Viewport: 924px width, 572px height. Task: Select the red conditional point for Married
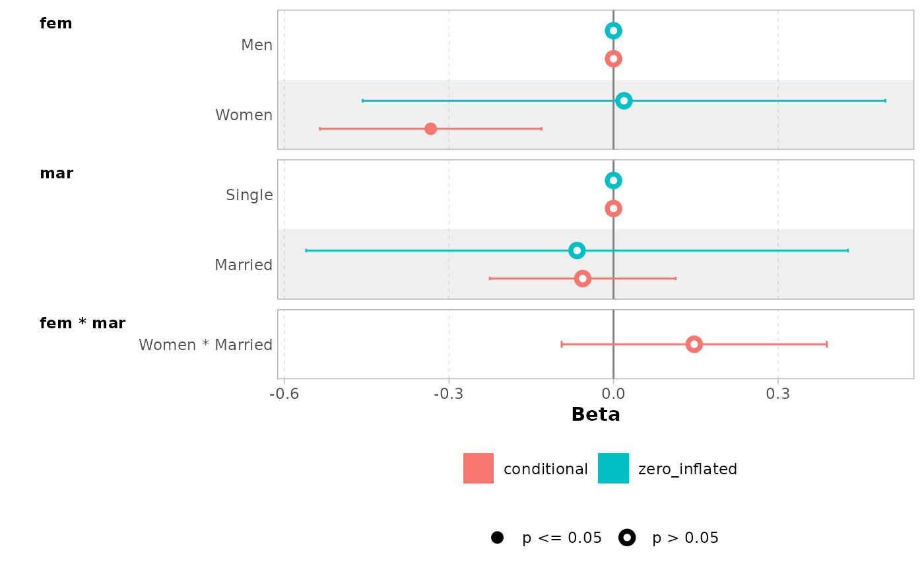pos(582,278)
